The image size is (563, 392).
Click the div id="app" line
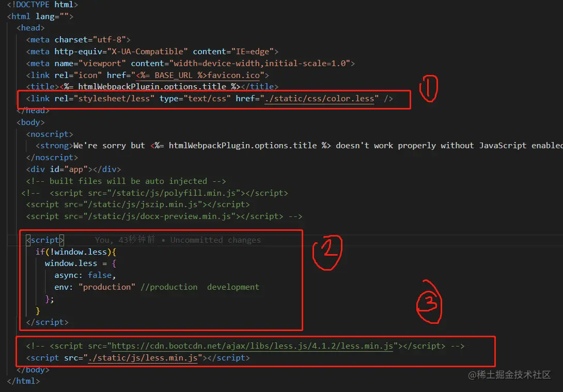tap(74, 169)
